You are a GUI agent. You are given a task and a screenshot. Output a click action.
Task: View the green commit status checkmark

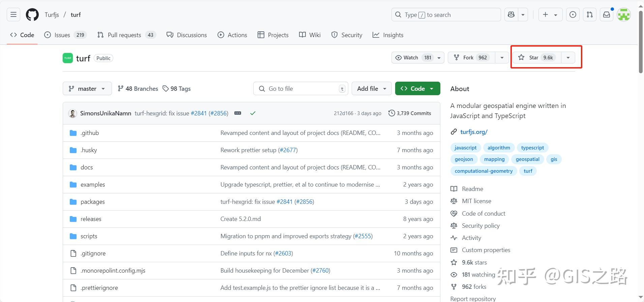[253, 113]
